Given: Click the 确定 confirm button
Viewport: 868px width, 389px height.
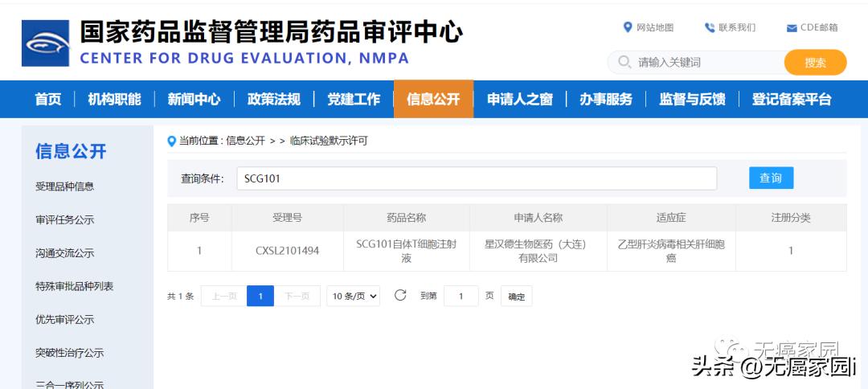Looking at the screenshot, I should pos(517,296).
